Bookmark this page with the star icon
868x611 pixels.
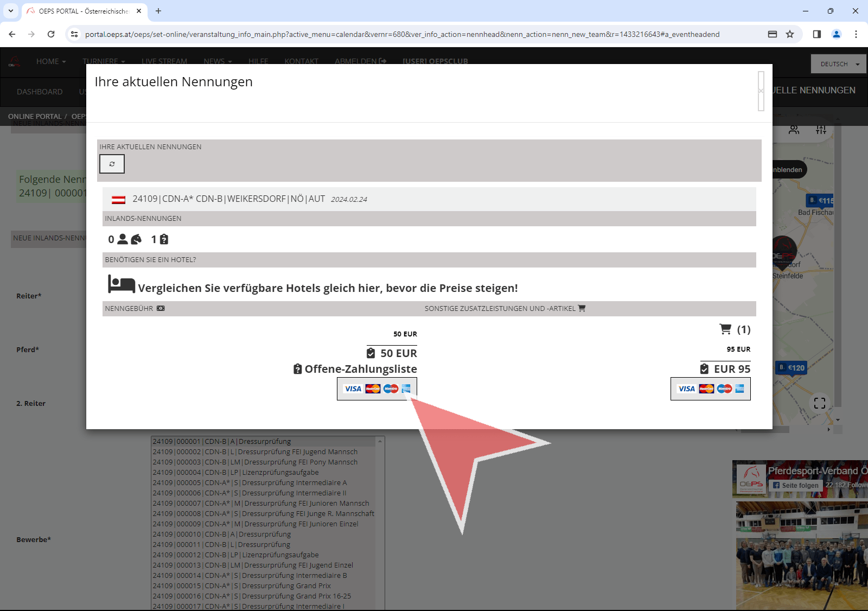(790, 34)
